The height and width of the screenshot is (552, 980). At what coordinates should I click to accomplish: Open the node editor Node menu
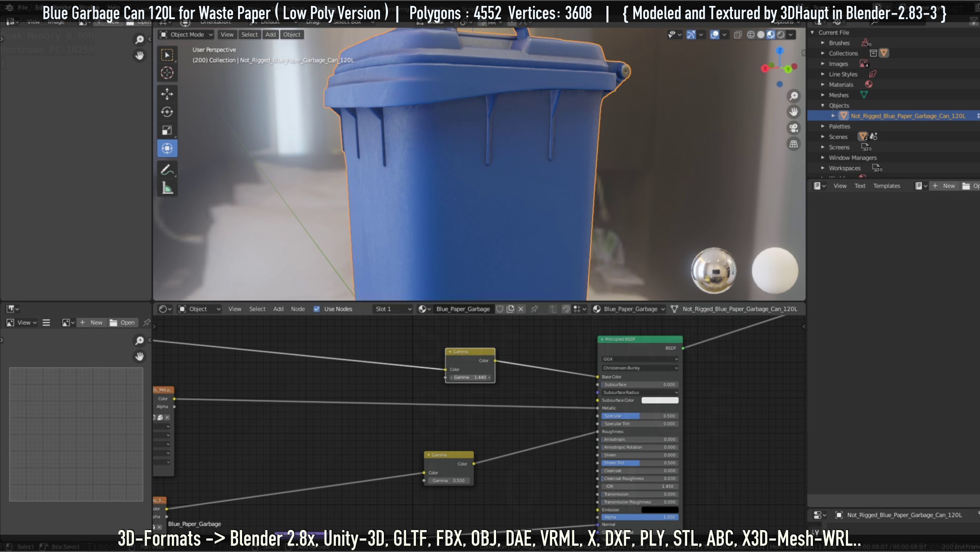pos(298,309)
